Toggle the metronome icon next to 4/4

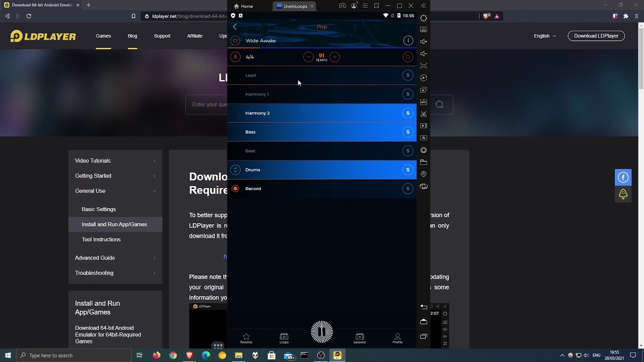pyautogui.click(x=235, y=57)
